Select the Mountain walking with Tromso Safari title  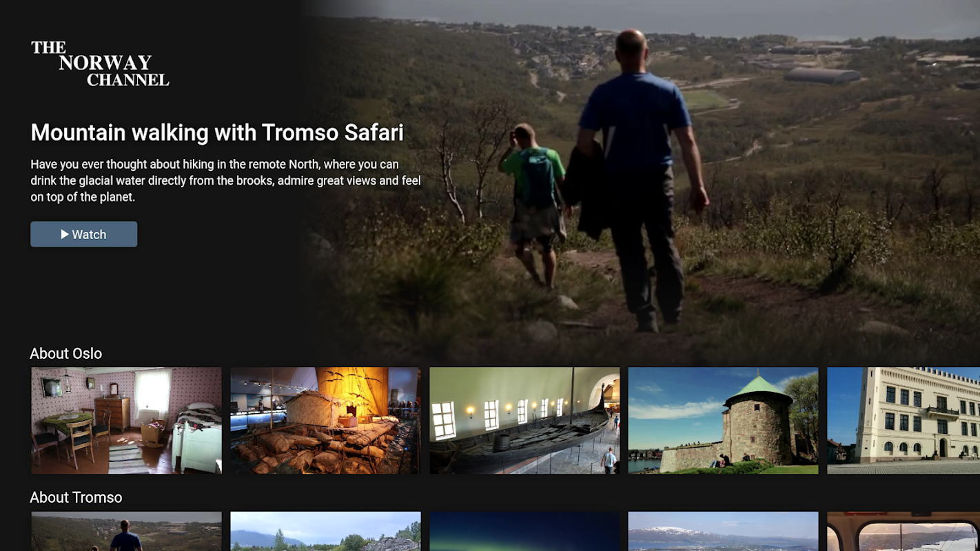point(217,132)
